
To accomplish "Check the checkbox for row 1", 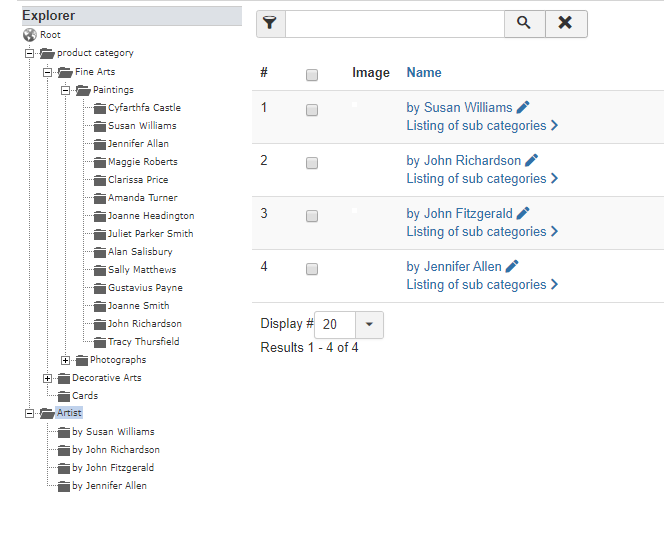I will click(x=312, y=110).
